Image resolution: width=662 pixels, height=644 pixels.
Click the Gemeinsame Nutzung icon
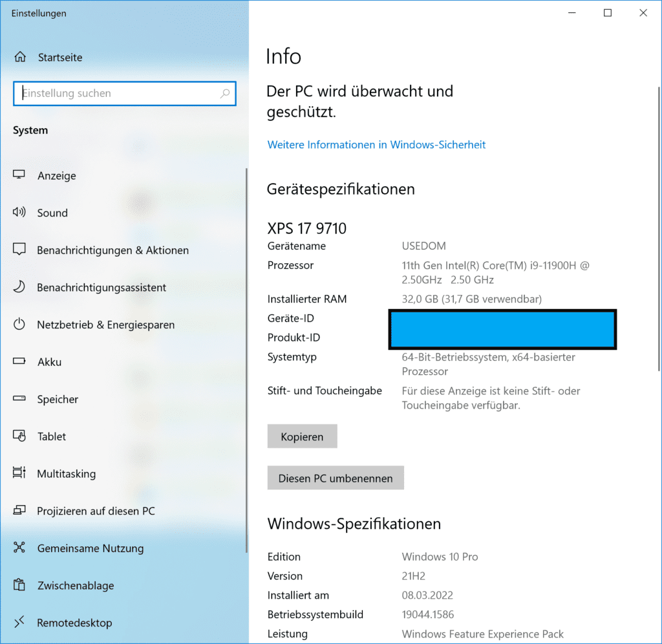(19, 547)
